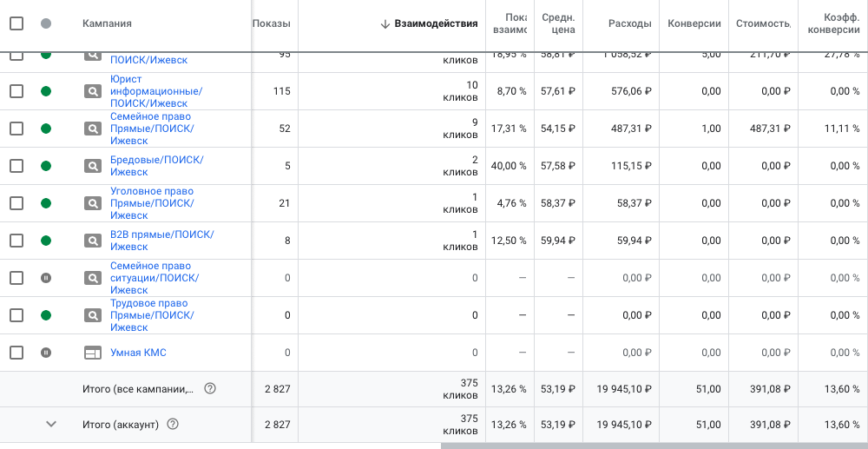Viewport: 868px width, 449px height.
Task: Open the Умная КМС campaign link
Action: coord(138,353)
